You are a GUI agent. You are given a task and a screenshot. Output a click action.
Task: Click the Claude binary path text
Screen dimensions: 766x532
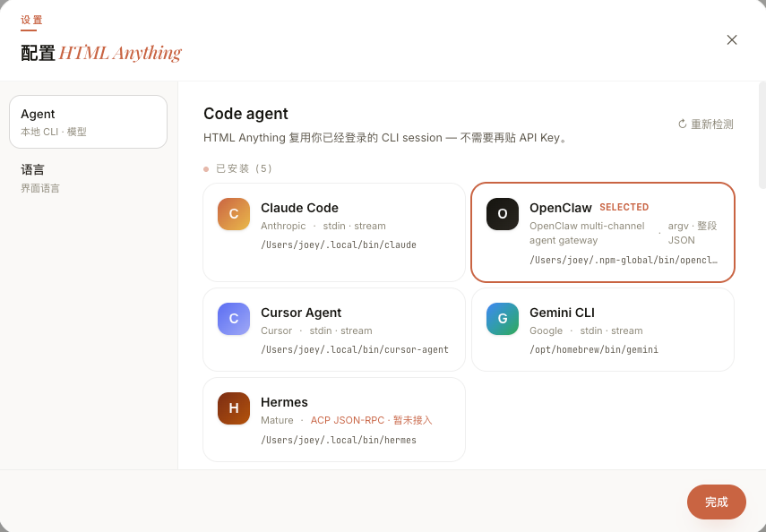(339, 245)
